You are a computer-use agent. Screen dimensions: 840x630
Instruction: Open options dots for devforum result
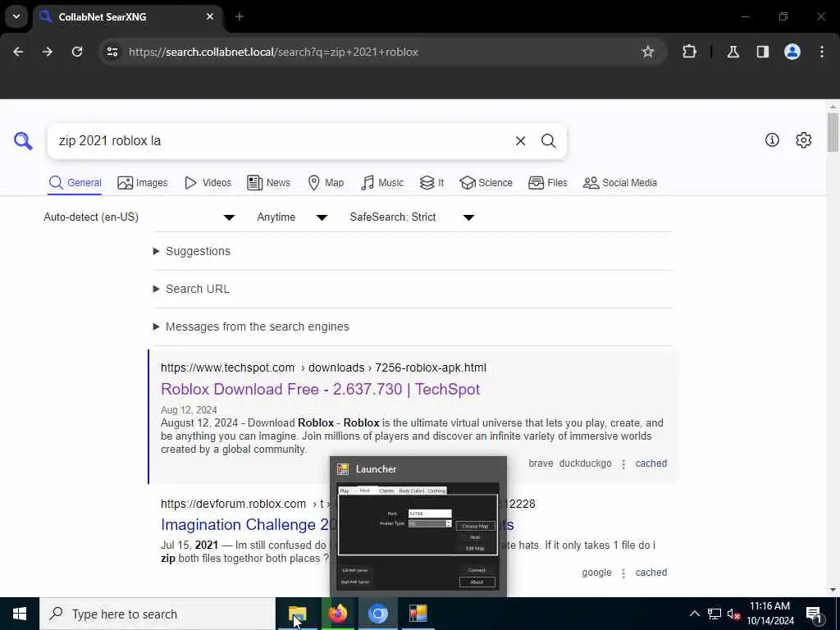pos(623,573)
